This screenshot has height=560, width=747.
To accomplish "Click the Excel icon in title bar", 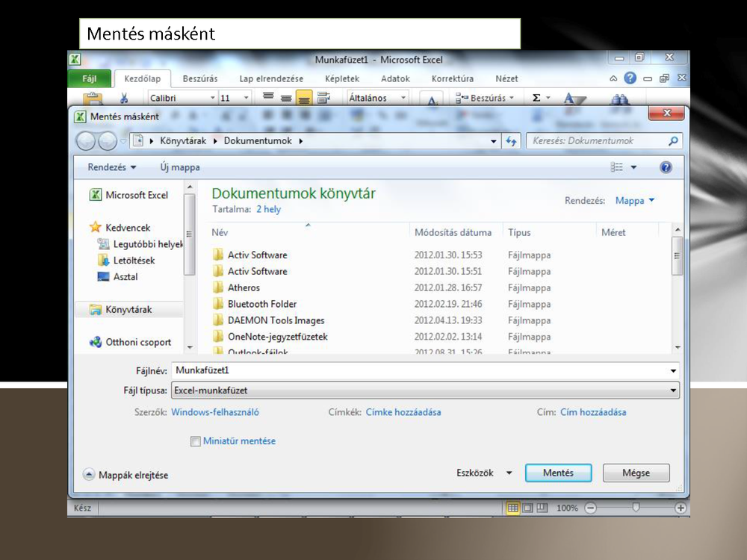I will click(x=75, y=60).
